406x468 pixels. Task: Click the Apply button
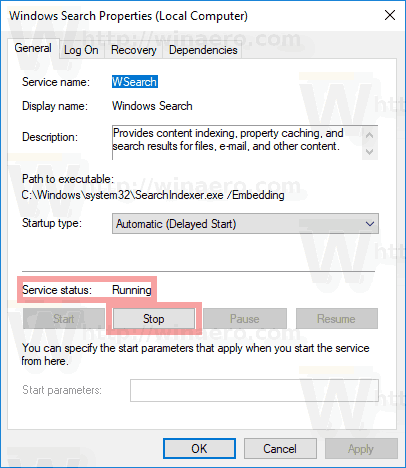361,449
